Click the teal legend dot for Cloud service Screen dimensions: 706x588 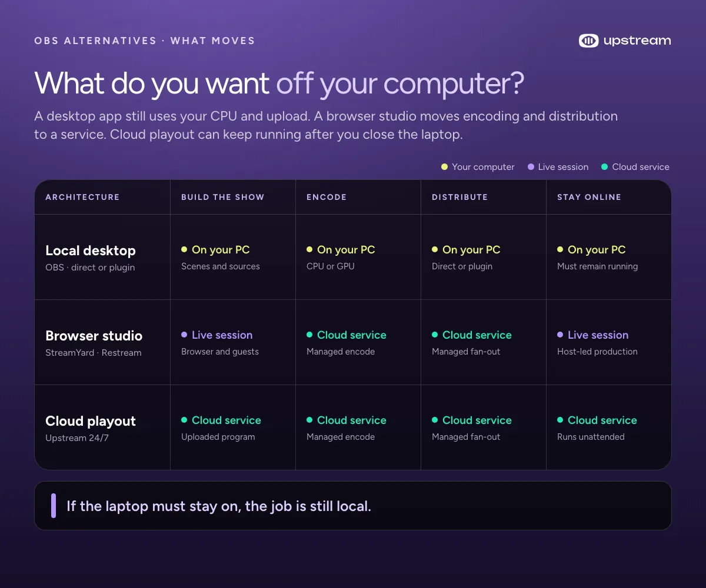[605, 167]
